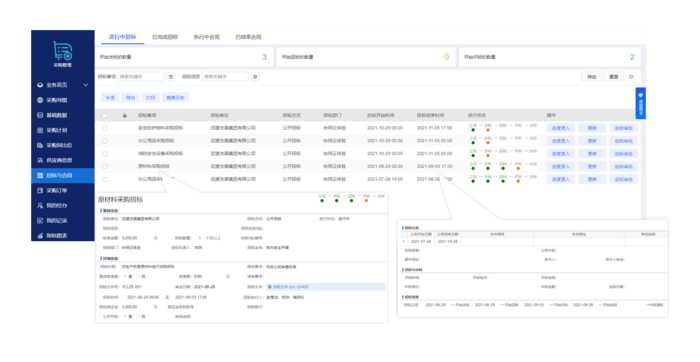Clear the 招标事项 filter with 空 button
This screenshot has width=700, height=362.
(171, 77)
